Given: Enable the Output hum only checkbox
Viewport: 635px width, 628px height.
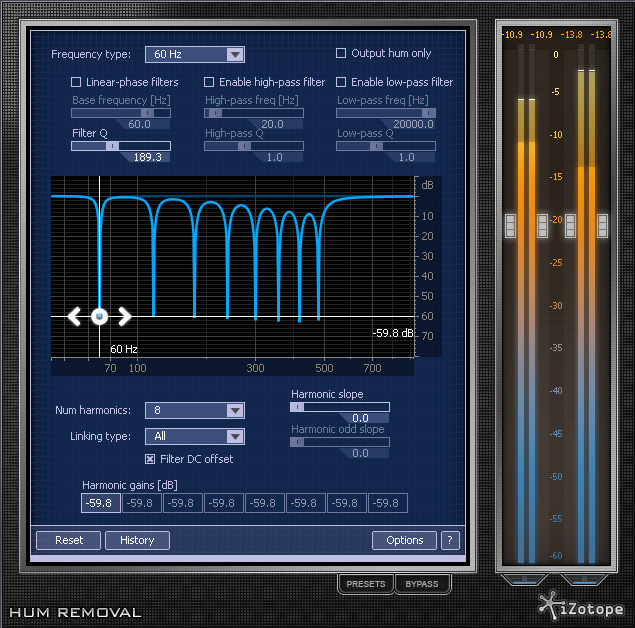Looking at the screenshot, I should pyautogui.click(x=341, y=54).
